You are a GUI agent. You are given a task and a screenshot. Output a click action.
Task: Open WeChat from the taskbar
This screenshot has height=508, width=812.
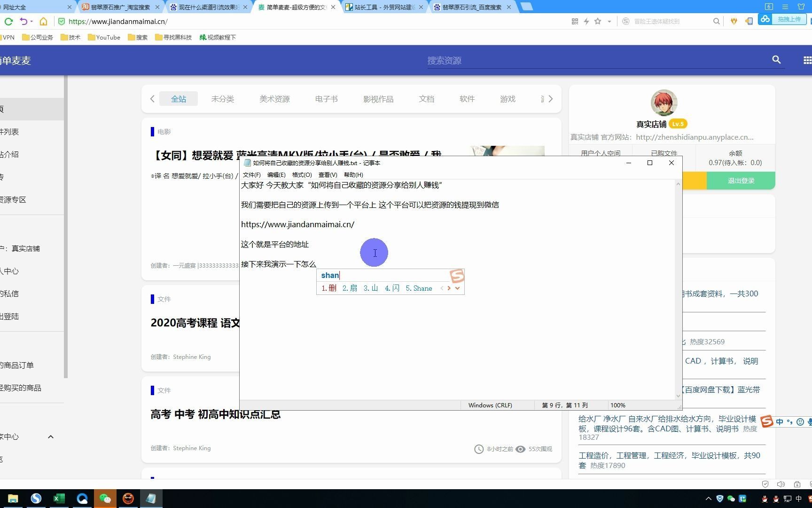click(105, 499)
